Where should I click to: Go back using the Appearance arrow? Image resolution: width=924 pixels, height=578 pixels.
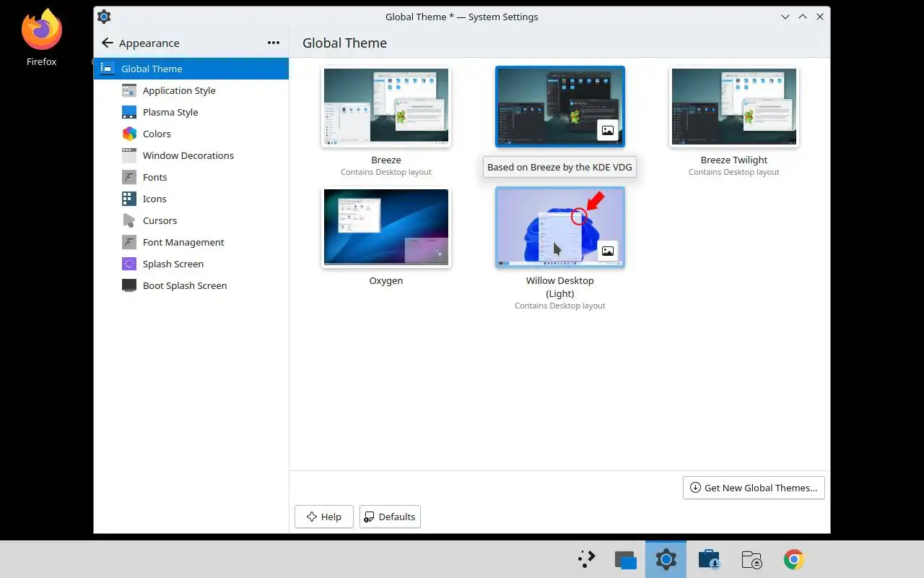point(108,43)
